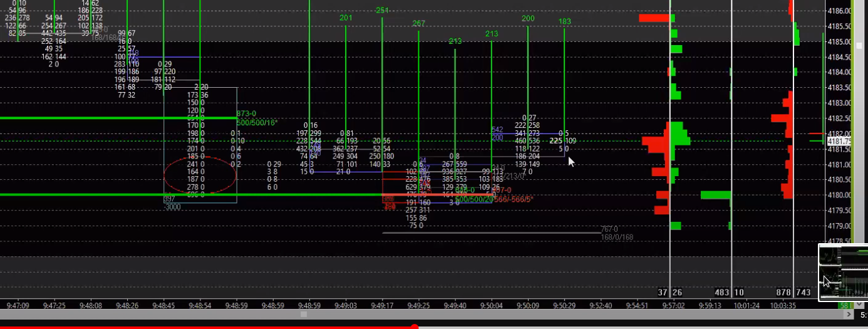This screenshot has height=329, width=868.
Task: Click the 4181.00 price axis label
Action: (x=839, y=164)
